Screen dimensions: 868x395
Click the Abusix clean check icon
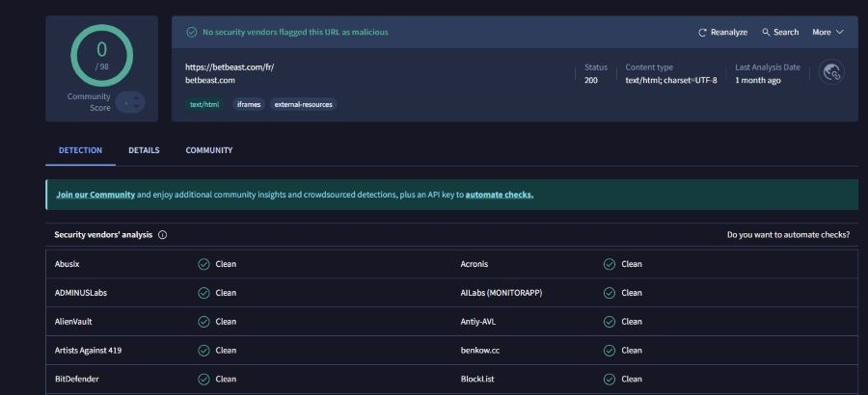203,264
